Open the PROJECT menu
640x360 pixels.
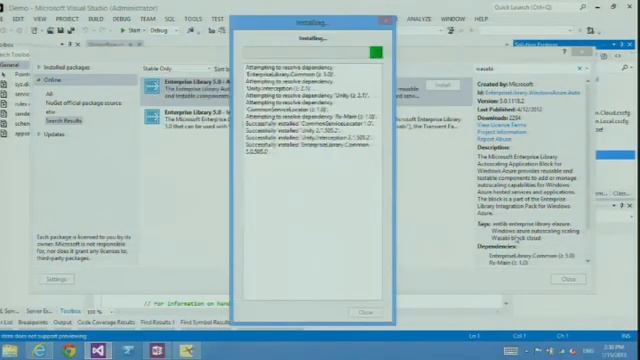67,19
